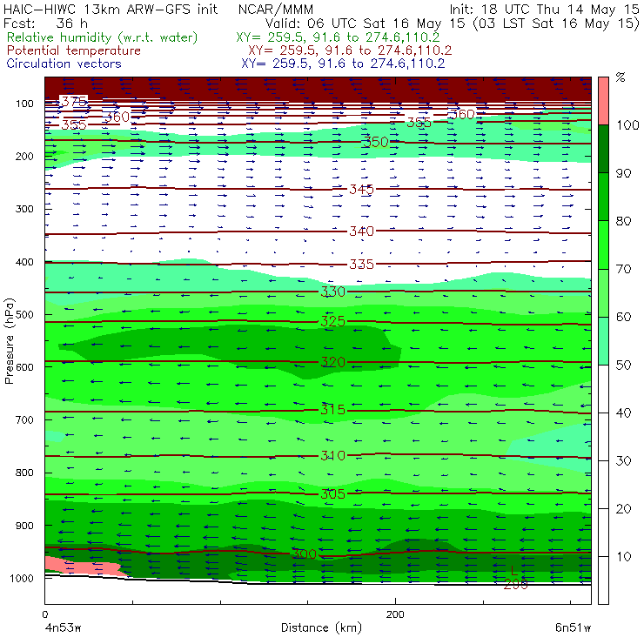The image size is (644, 644).
Task: Click the '6n51w' end location label
Action: coord(573,627)
